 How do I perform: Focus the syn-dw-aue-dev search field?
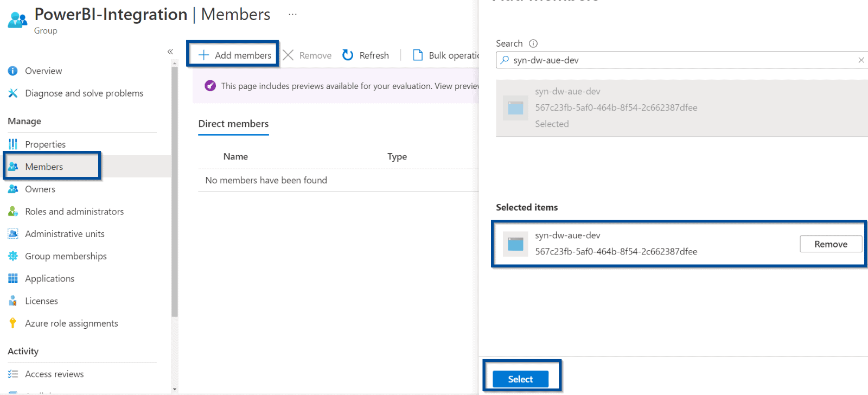682,60
